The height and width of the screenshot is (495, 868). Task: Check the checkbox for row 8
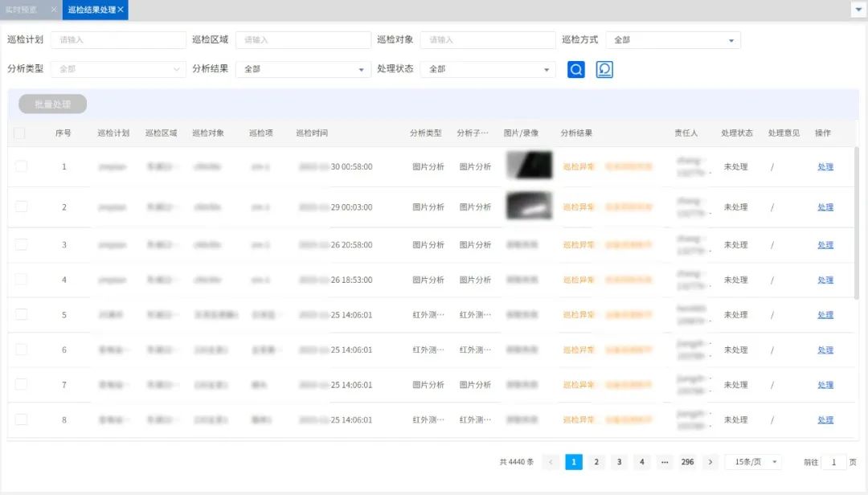point(20,419)
